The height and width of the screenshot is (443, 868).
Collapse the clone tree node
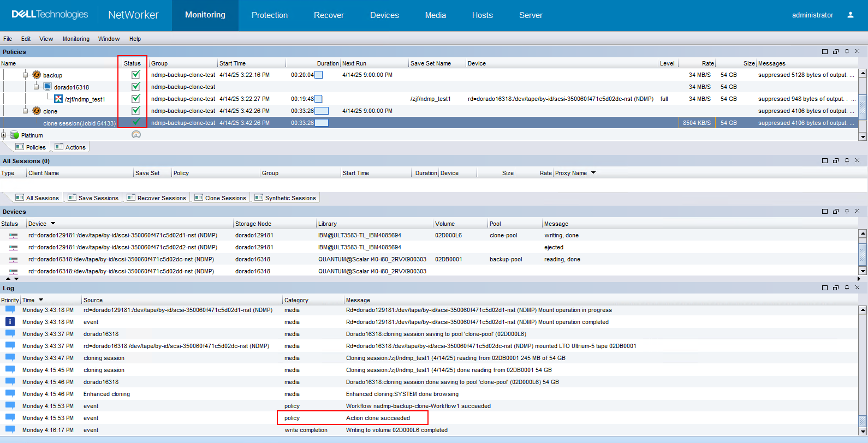point(25,111)
